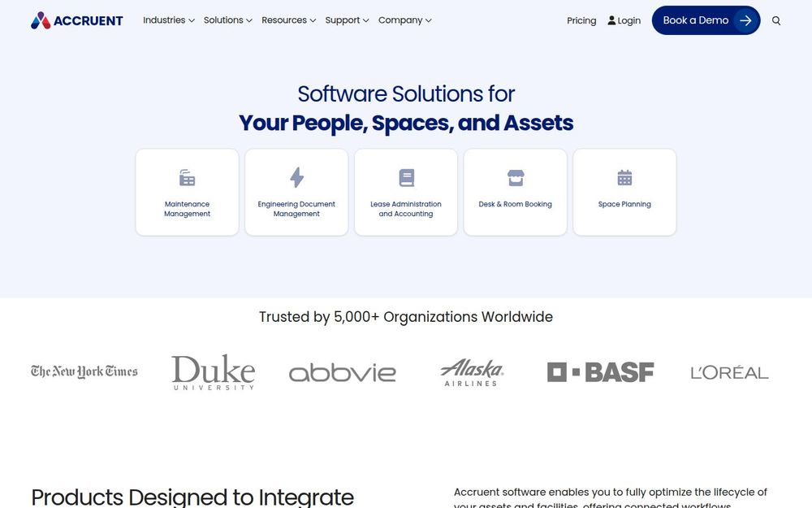Open the Support navigation item
This screenshot has height=508, width=812.
pos(343,20)
